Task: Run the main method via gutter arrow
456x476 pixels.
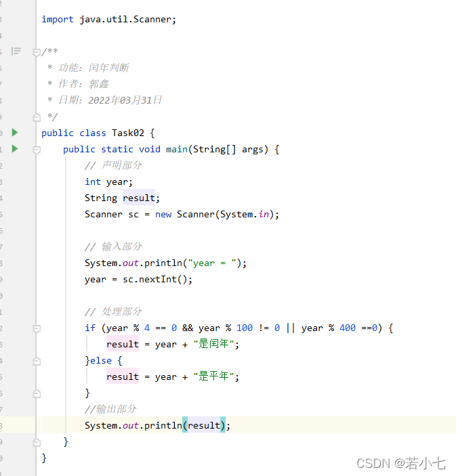Action: [15, 149]
